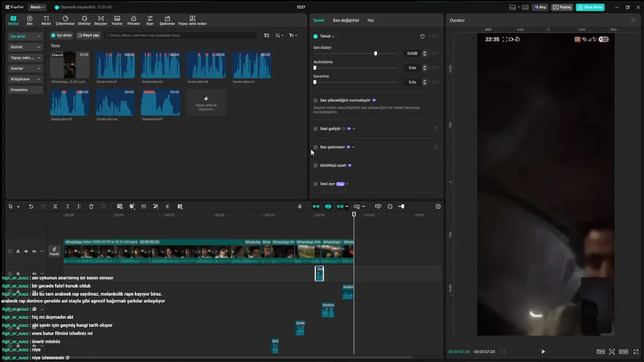Toggle main video track visibility eye
The image size is (644, 362).
(x=26, y=251)
